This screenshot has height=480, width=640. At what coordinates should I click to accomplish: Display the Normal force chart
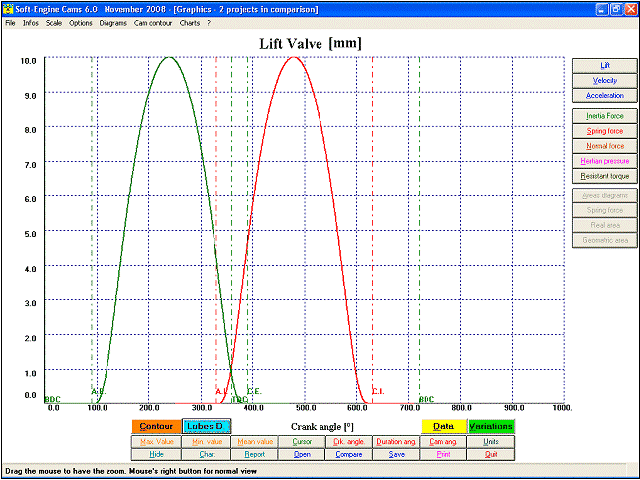coord(605,146)
